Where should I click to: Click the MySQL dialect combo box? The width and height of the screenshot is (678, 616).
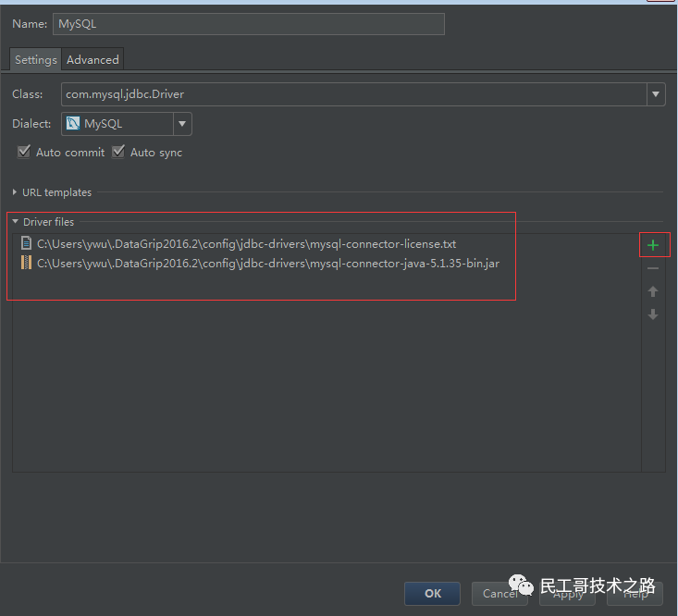(127, 124)
